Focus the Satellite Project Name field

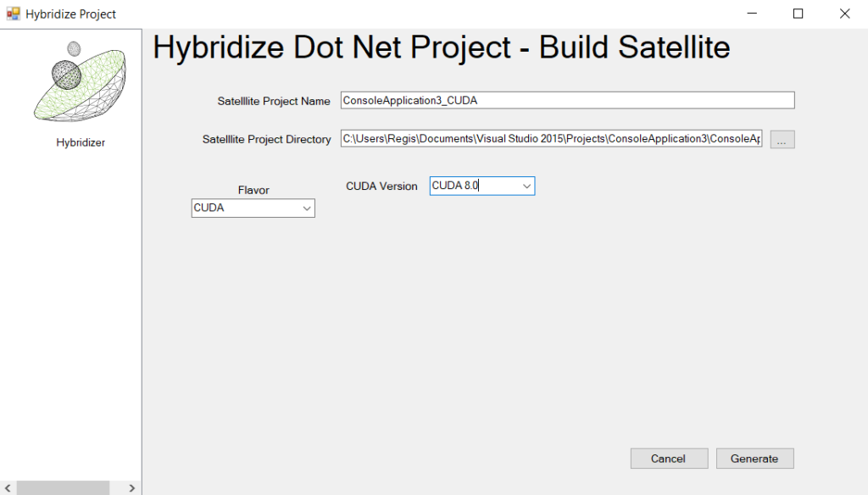coord(567,100)
